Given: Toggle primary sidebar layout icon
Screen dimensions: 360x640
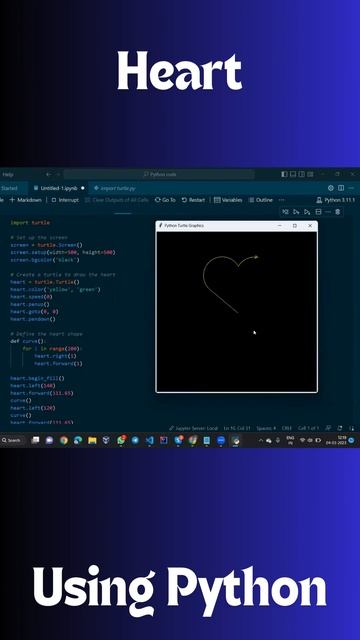Looking at the screenshot, I should pos(284,174).
